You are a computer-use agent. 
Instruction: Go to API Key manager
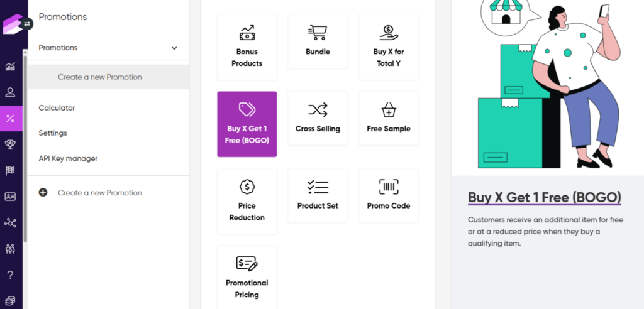pos(68,158)
